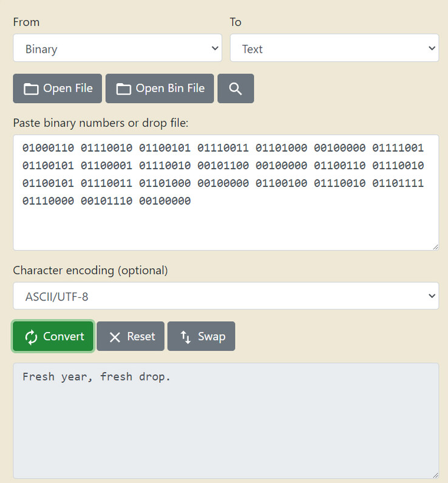Click the "Character encoding (optional)" label
448x483 pixels.
pos(90,270)
